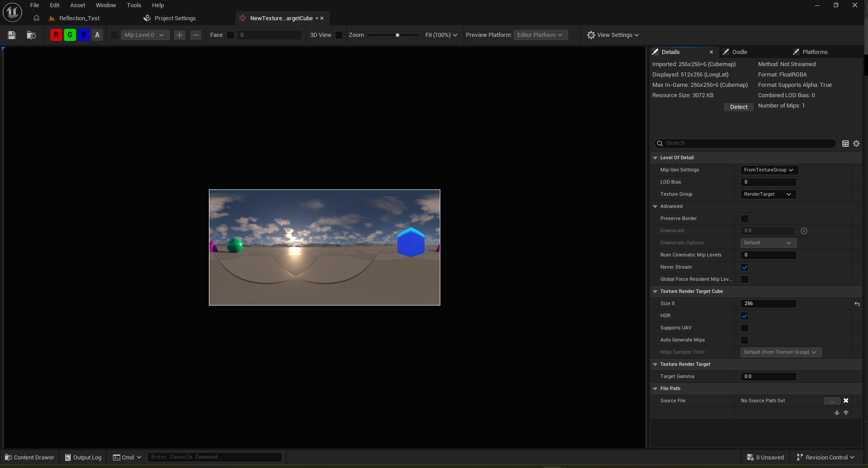Browse for Source File with ellipsis button

pos(832,401)
